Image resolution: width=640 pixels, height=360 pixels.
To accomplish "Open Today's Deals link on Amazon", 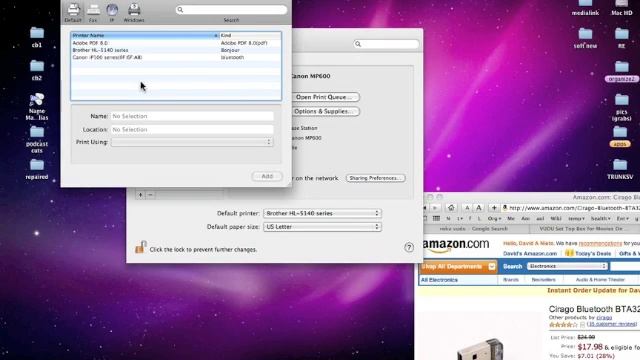I will 593,253.
